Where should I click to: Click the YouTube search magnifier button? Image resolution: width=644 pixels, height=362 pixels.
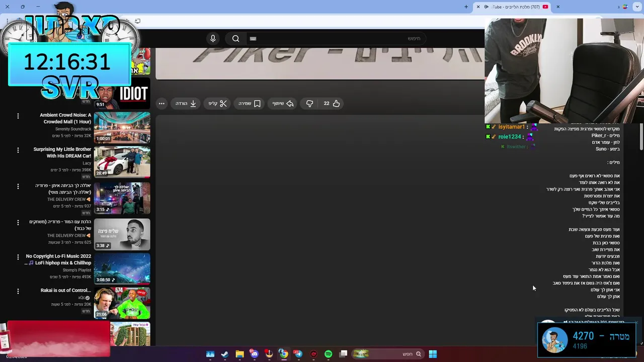[235, 39]
